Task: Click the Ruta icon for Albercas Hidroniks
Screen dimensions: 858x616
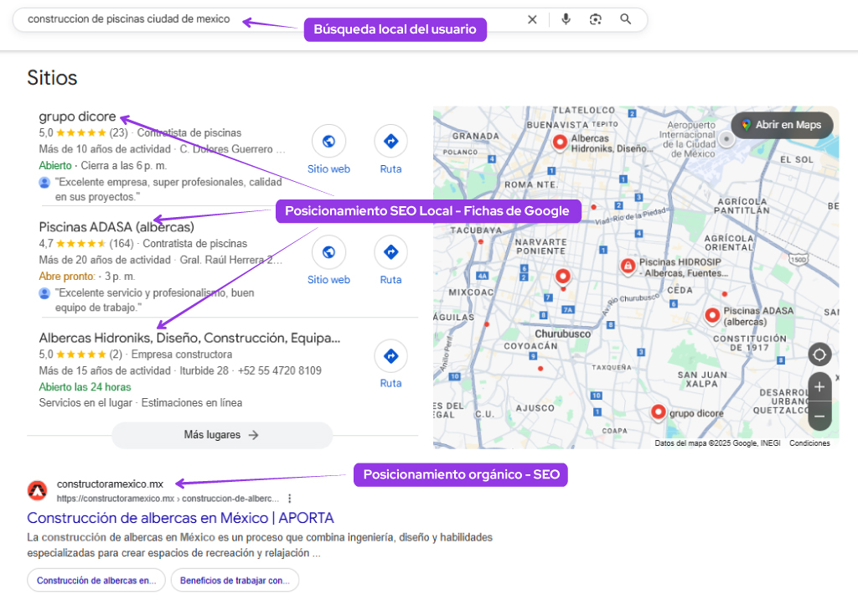Action: pyautogui.click(x=390, y=355)
